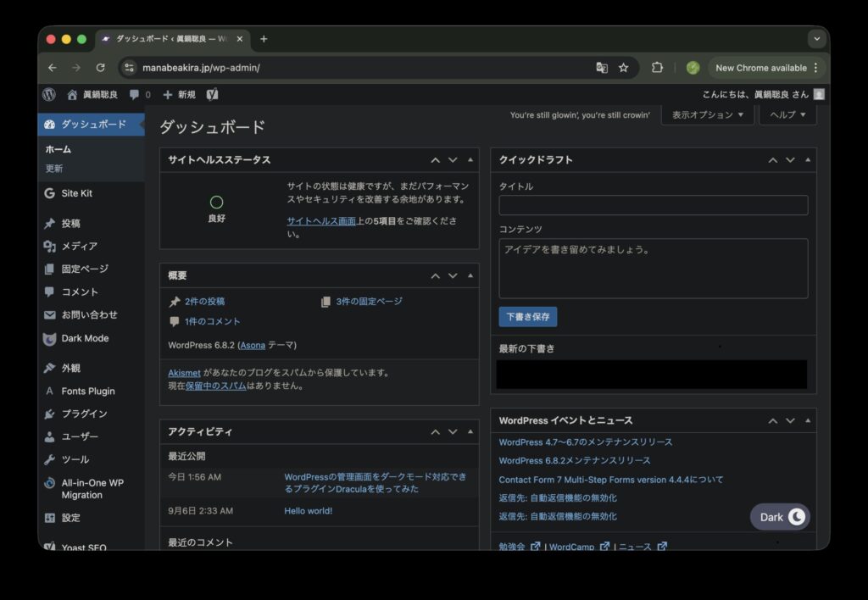This screenshot has width=868, height=600.
Task: Move the 概要 panel down with chevron
Action: [453, 276]
